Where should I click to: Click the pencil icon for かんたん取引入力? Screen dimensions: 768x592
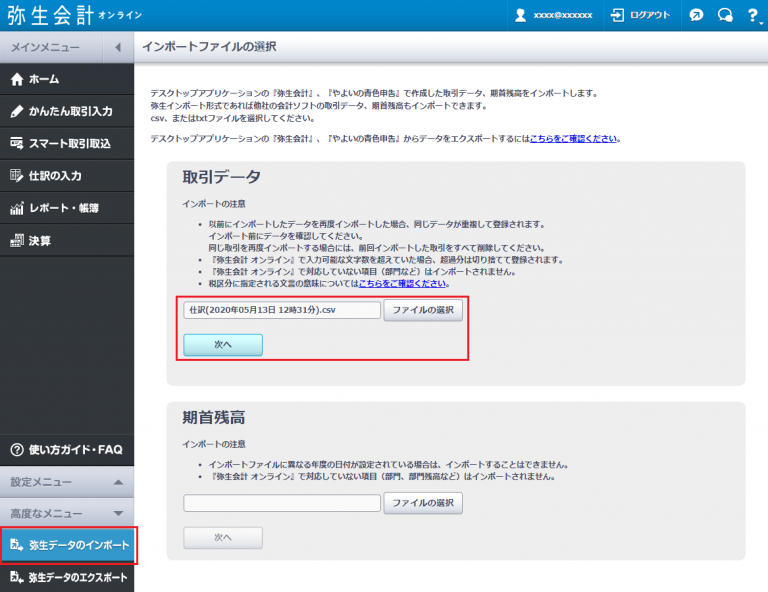[x=17, y=111]
